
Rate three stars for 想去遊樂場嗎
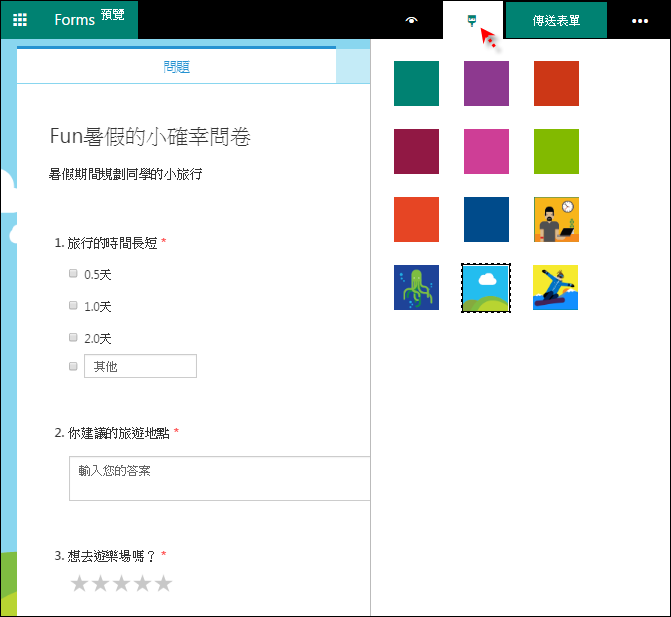pyautogui.click(x=122, y=584)
